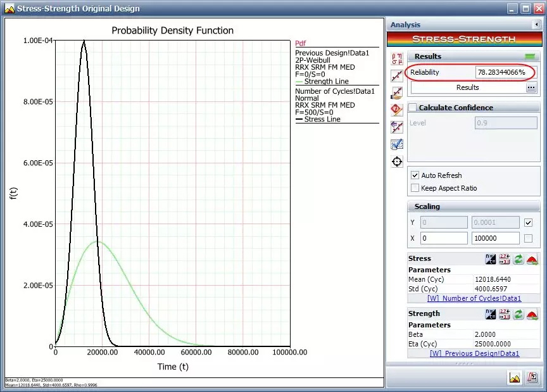Click the red bell-curve icon in the Strength header
Viewport: 547px width, 392px height.
pos(532,314)
